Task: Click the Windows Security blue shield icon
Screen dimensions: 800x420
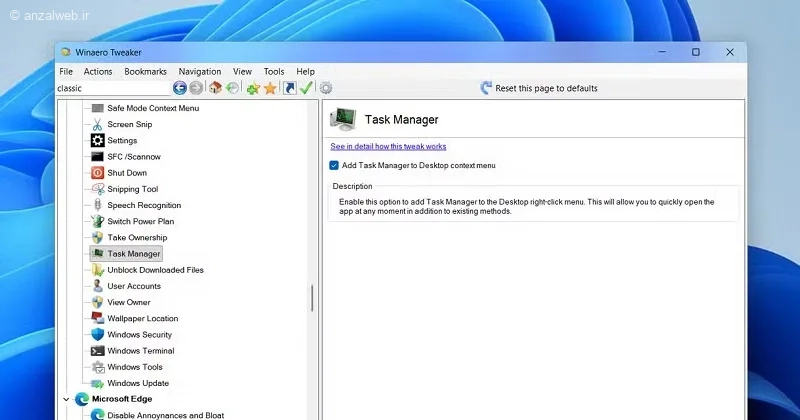Action: pos(97,335)
